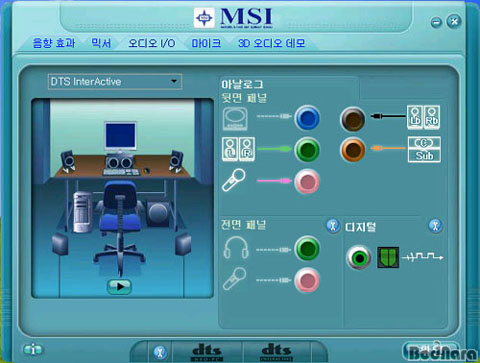Click the L R front speakers icon
The width and height of the screenshot is (480, 363).
coord(238,149)
